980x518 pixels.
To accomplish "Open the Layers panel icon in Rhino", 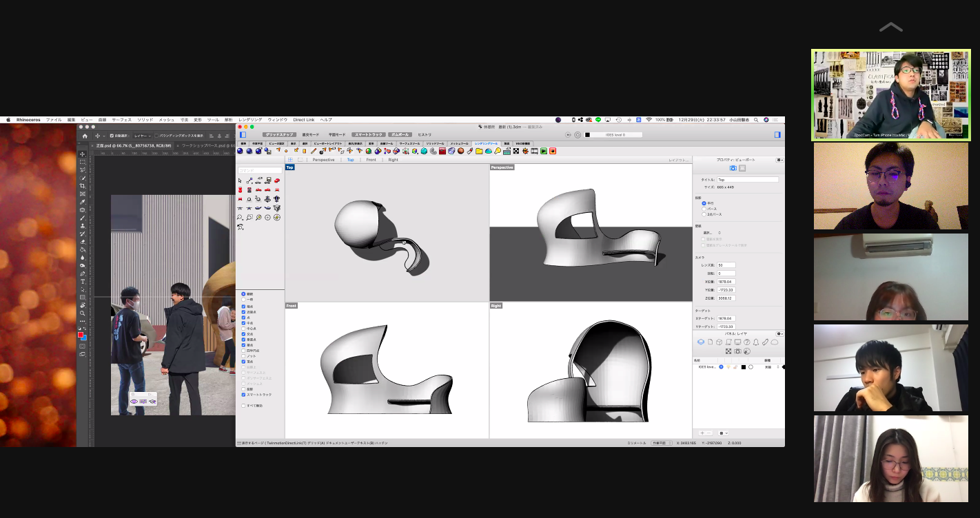I will click(x=701, y=342).
